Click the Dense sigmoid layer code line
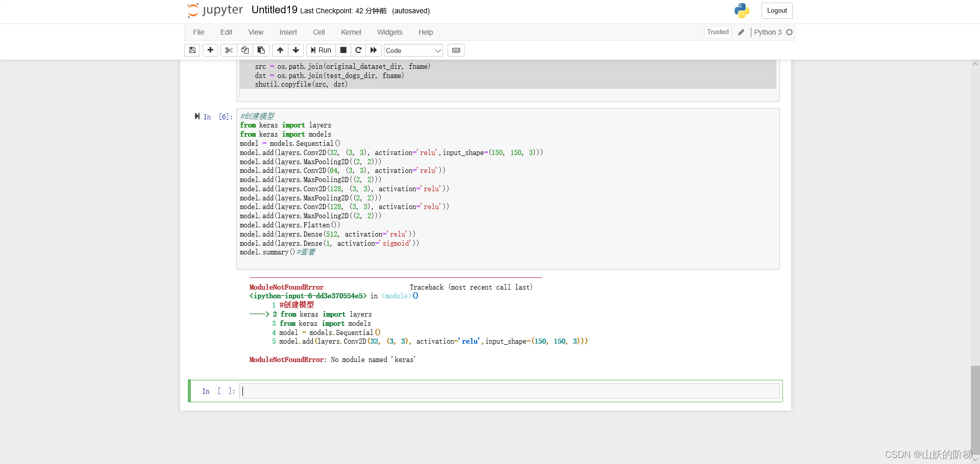Image resolution: width=980 pixels, height=464 pixels. pos(329,244)
